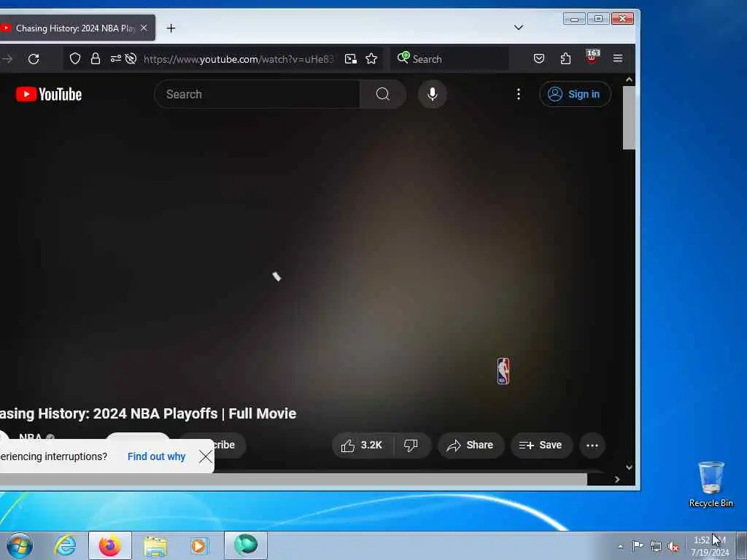
Task: Show hidden tray icons arrow
Action: coord(620,547)
